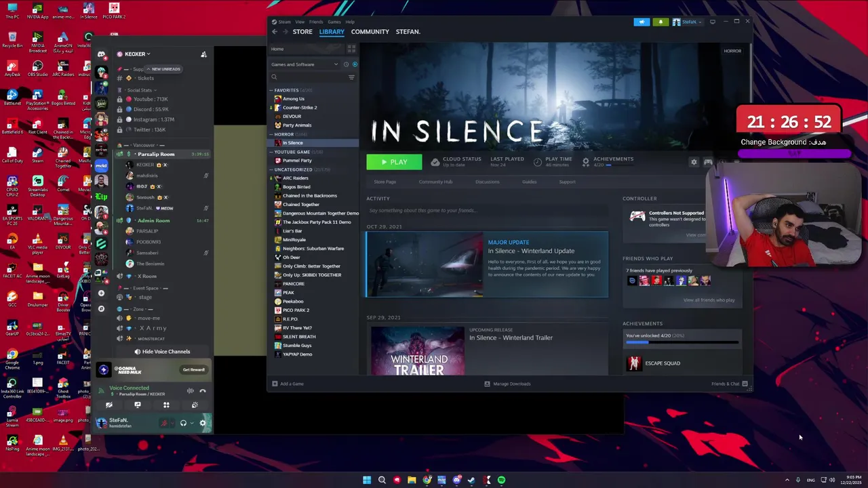This screenshot has height=488, width=868.
Task: Open Winterland Update news thumbnail
Action: [425, 264]
